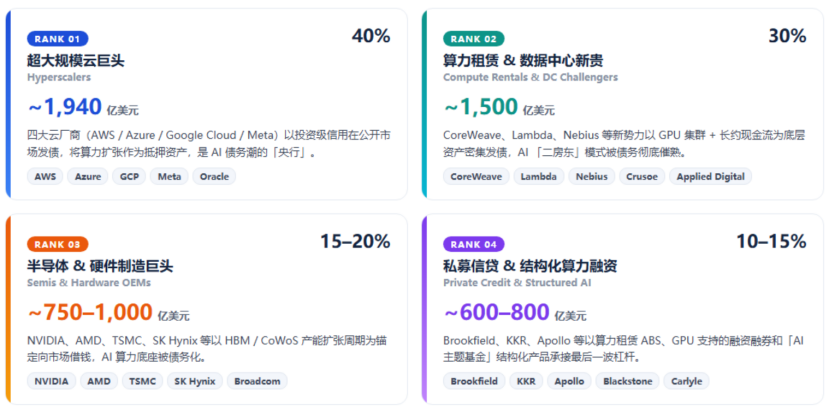The height and width of the screenshot is (412, 829).
Task: Click the RANK 04 badge
Action: (474, 244)
